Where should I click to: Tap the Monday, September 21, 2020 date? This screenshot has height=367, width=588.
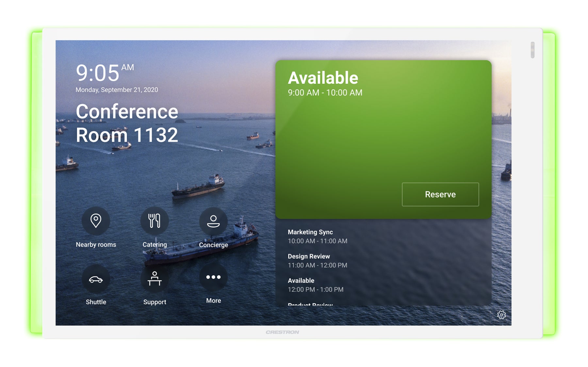117,90
